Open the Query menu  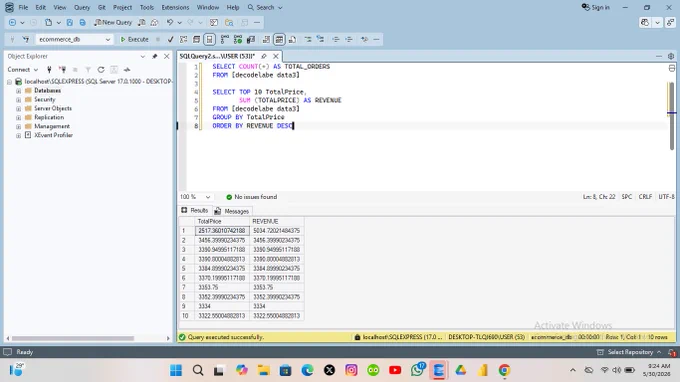pyautogui.click(x=82, y=7)
